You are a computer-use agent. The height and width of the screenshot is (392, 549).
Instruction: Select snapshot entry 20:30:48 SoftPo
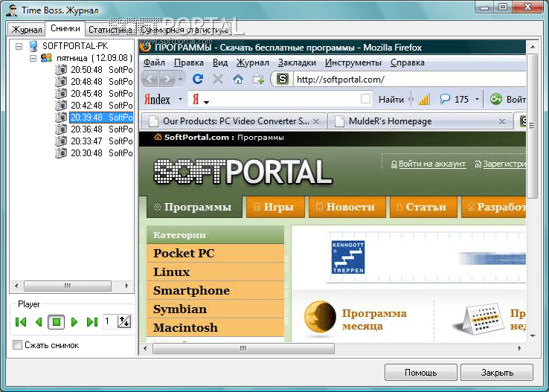pos(101,153)
